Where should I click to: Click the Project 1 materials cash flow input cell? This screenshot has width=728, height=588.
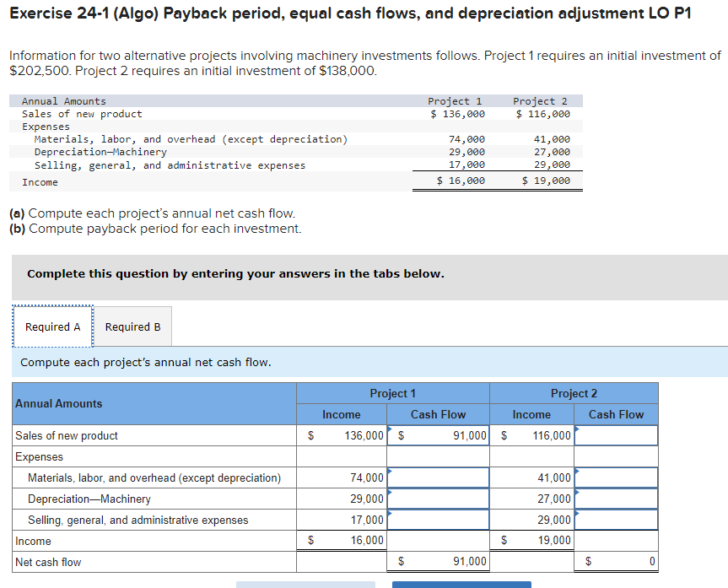tap(438, 477)
